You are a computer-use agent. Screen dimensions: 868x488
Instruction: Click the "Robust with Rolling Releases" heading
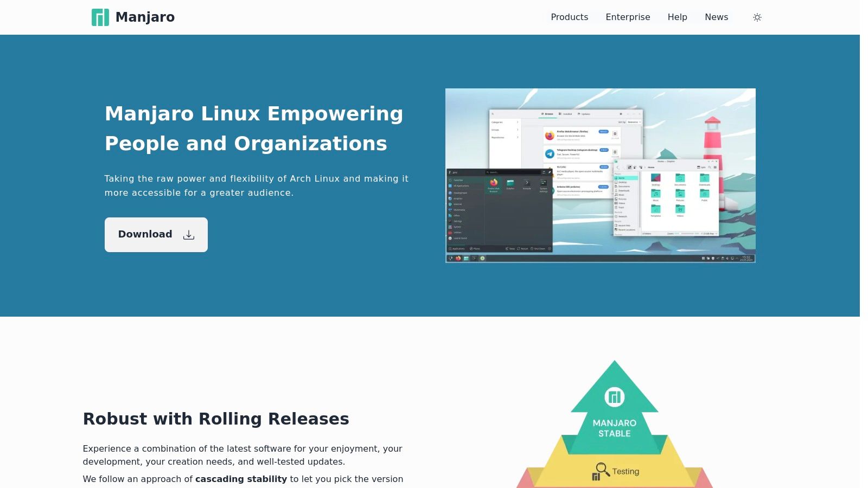coord(216,419)
